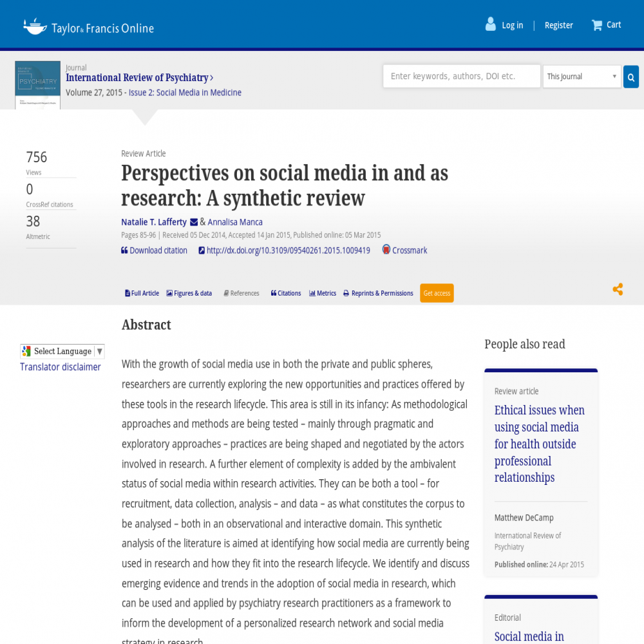This screenshot has height=644, width=644.
Task: Click the orange share icon
Action: (618, 289)
